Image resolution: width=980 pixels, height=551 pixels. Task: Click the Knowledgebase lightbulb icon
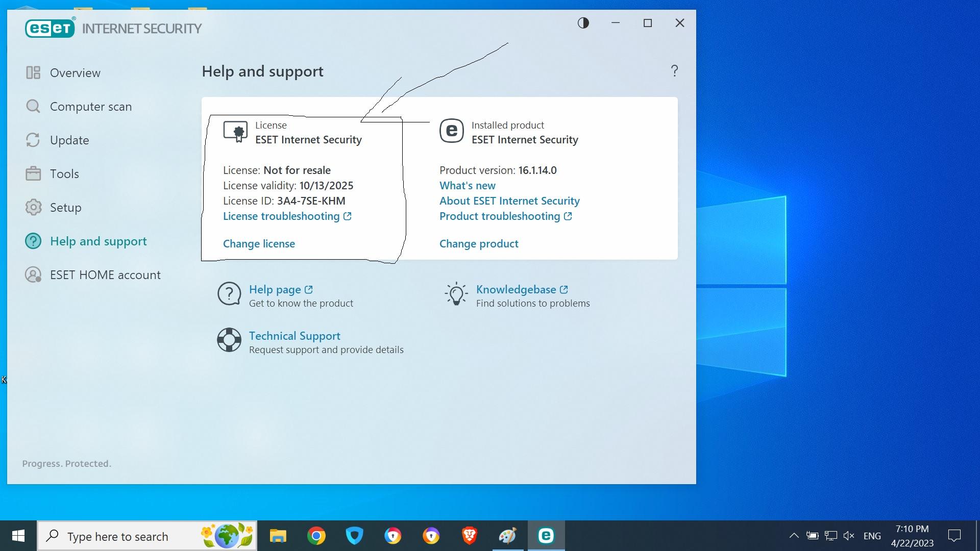tap(456, 294)
